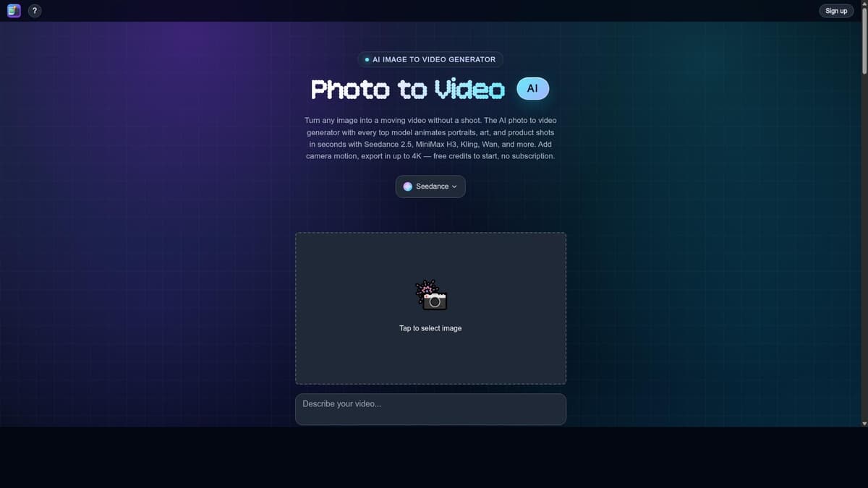Click the Seedance gradient circle icon

(408, 187)
